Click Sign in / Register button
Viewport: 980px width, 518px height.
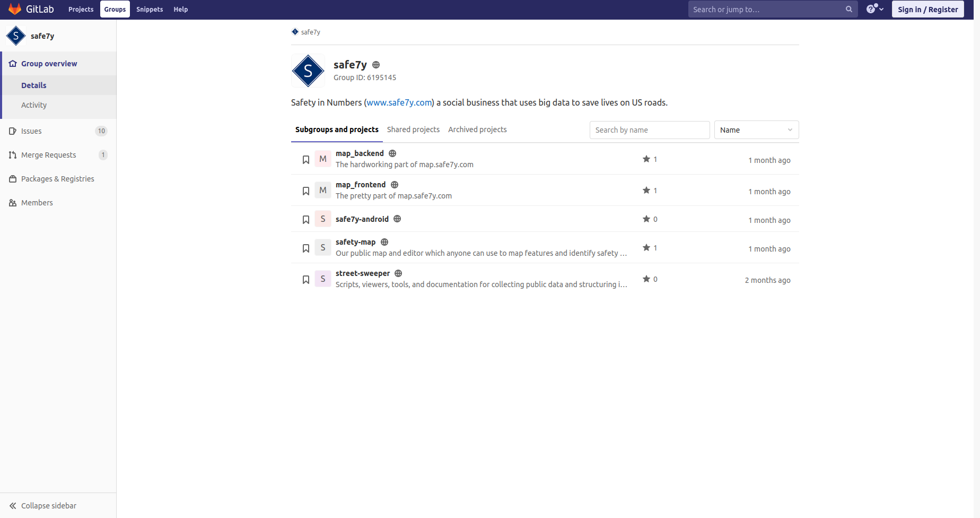pos(927,9)
